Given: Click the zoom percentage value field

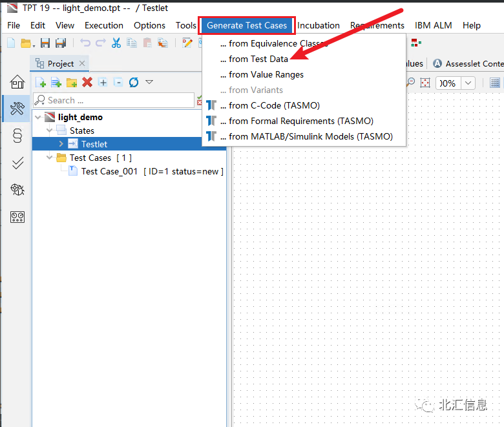Looking at the screenshot, I should click(x=448, y=83).
